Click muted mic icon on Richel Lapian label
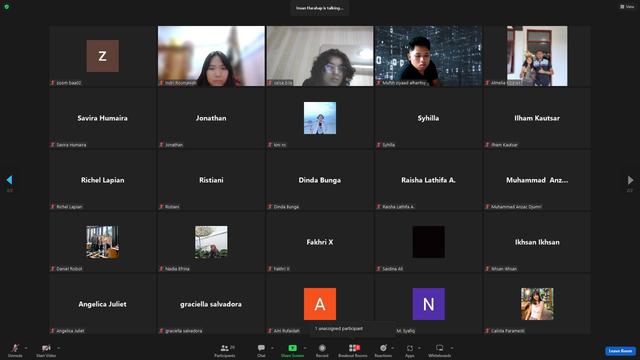 [x=53, y=207]
